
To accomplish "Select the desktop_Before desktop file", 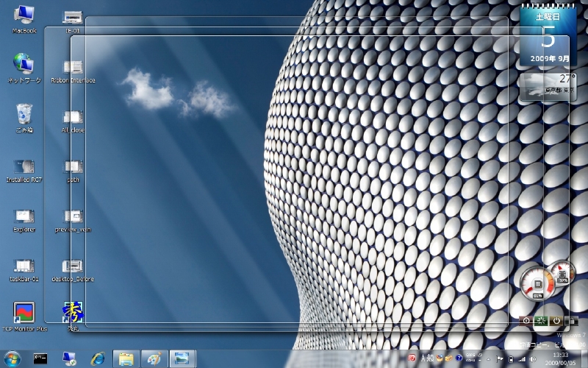I will pyautogui.click(x=73, y=270).
